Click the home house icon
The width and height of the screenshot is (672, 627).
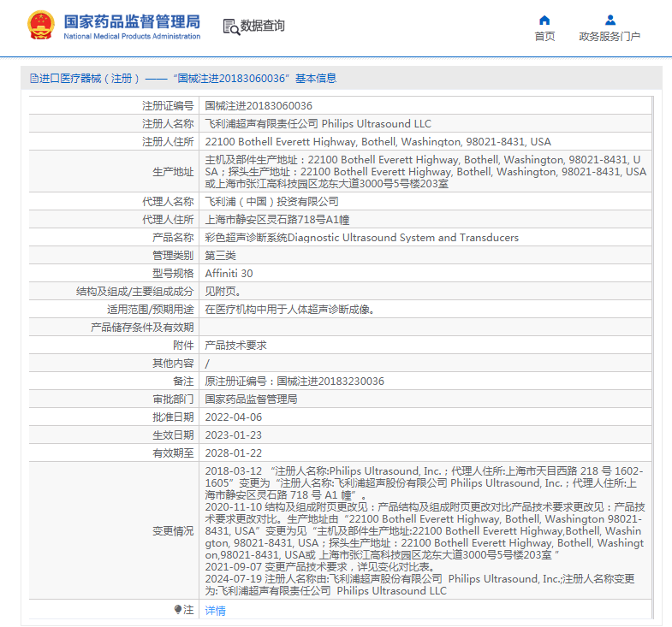coord(544,20)
